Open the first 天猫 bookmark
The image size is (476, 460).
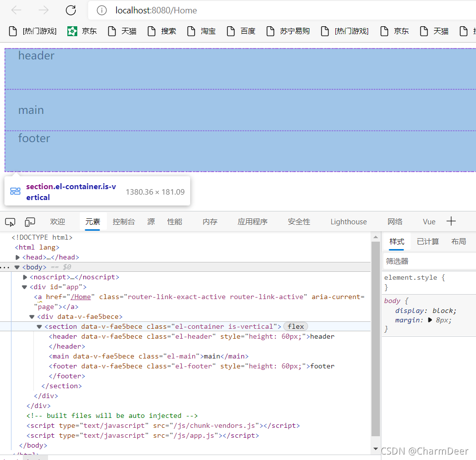[122, 31]
